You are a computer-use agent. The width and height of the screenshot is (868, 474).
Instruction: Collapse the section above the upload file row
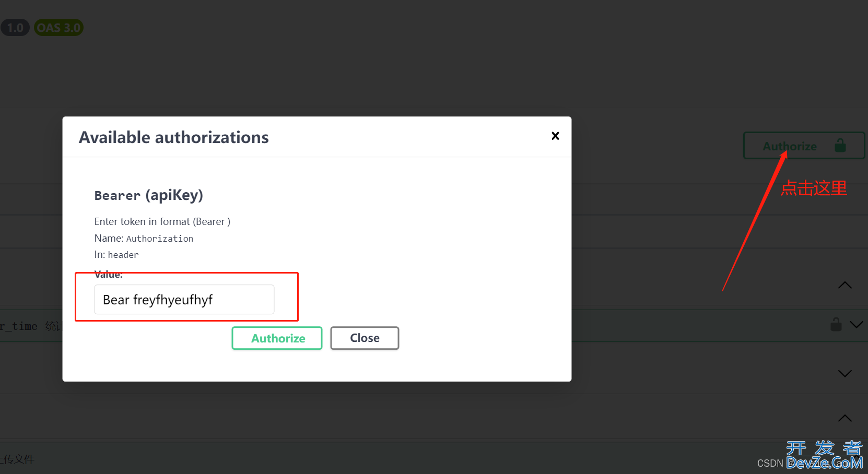844,418
